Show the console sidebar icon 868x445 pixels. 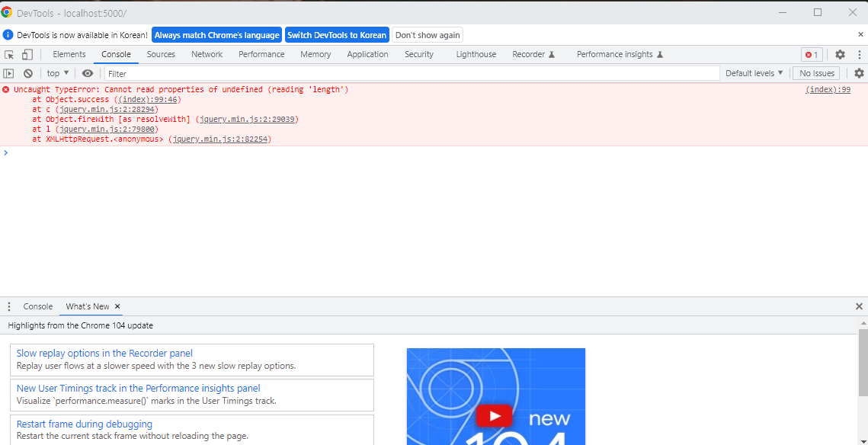coord(8,73)
